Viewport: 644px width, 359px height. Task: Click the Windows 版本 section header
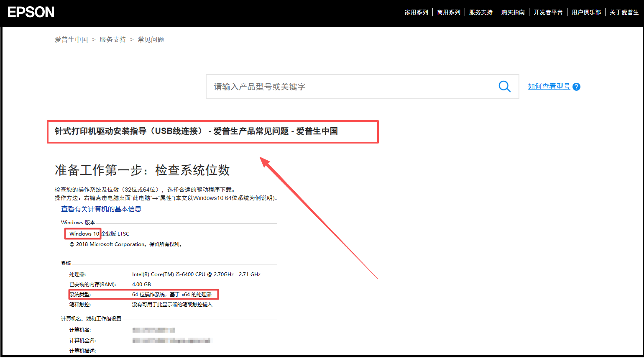[78, 222]
